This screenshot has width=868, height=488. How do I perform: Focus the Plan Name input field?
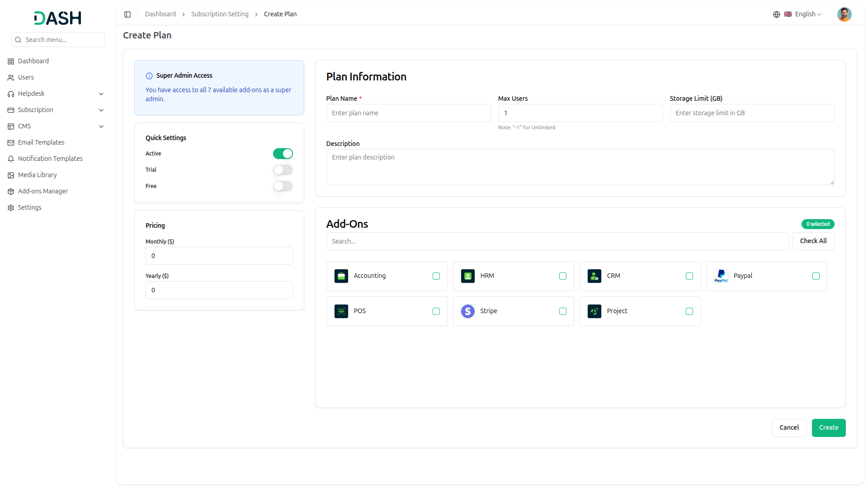408,113
